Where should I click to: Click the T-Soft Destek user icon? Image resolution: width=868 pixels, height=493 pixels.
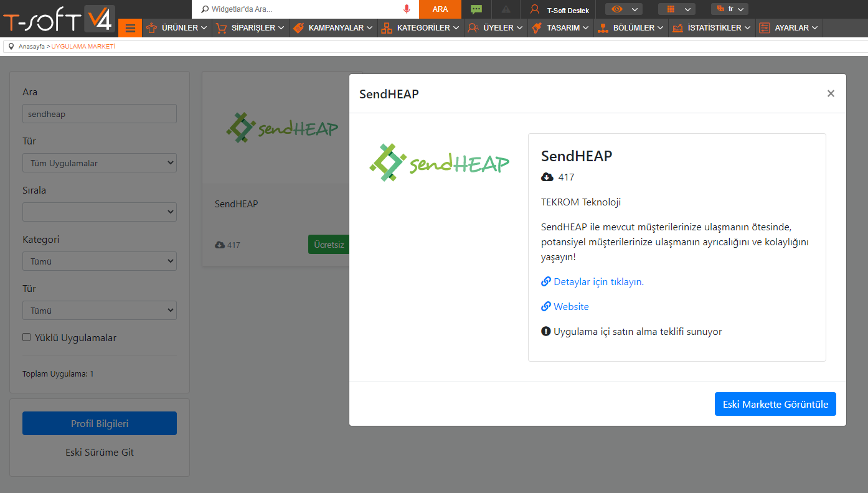coord(534,9)
